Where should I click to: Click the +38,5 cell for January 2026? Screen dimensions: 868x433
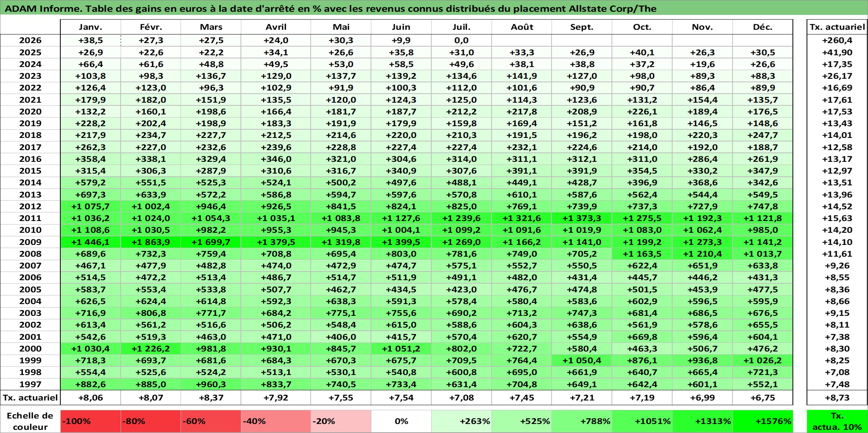click(x=90, y=40)
